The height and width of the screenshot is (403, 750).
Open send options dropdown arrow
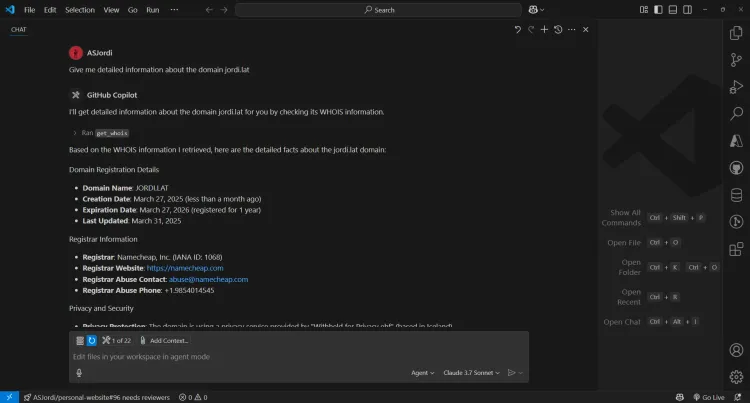pos(520,373)
